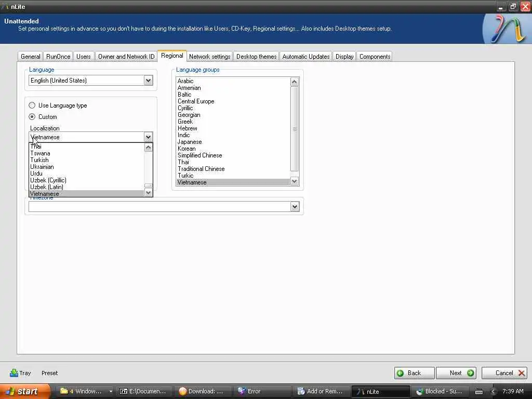Select the Use Language type radio button
532x399 pixels.
[x=32, y=105]
